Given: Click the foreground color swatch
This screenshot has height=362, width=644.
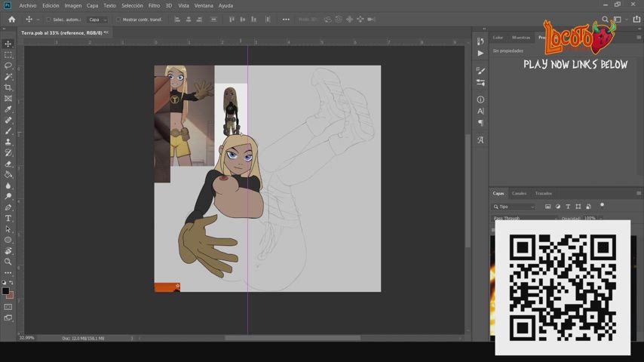Looking at the screenshot, I should click(5, 291).
